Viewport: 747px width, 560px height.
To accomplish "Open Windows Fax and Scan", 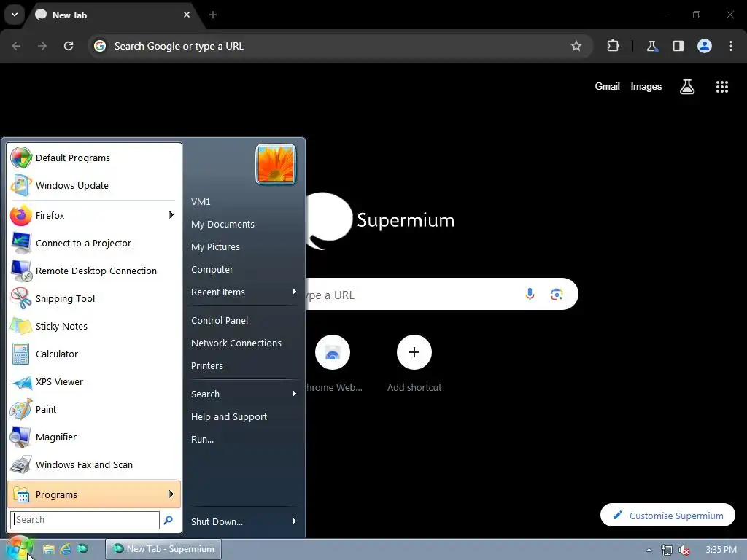I will [94, 464].
